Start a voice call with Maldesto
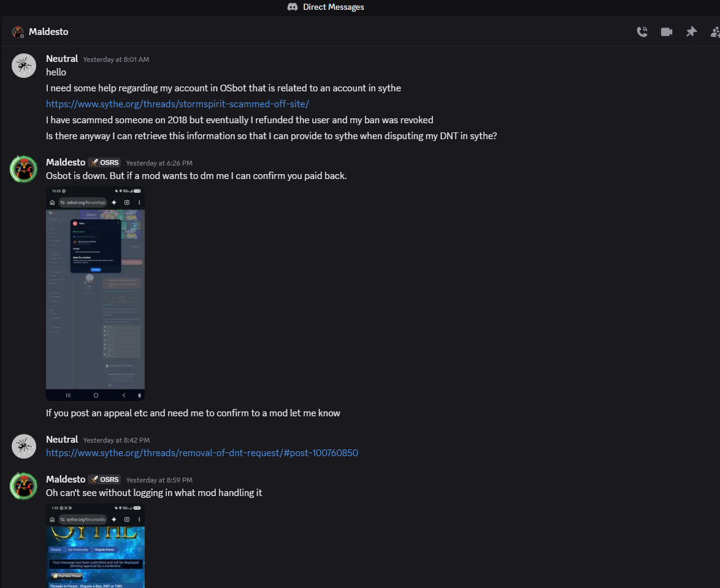720x588 pixels. point(642,32)
